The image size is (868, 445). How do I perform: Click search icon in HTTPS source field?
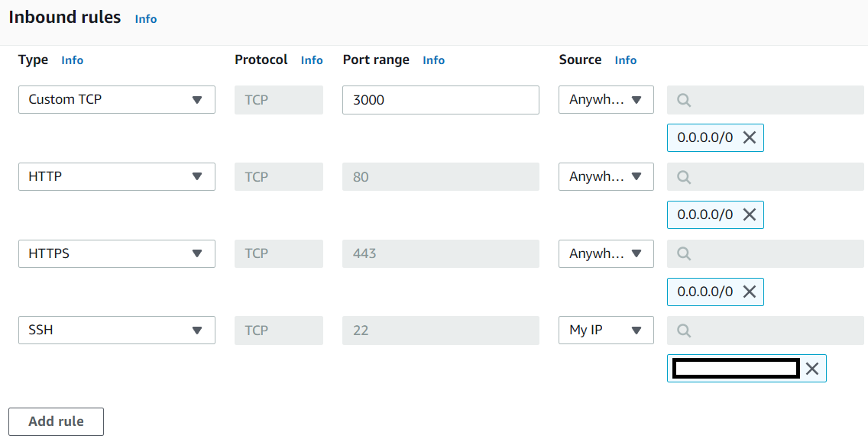[x=684, y=253]
